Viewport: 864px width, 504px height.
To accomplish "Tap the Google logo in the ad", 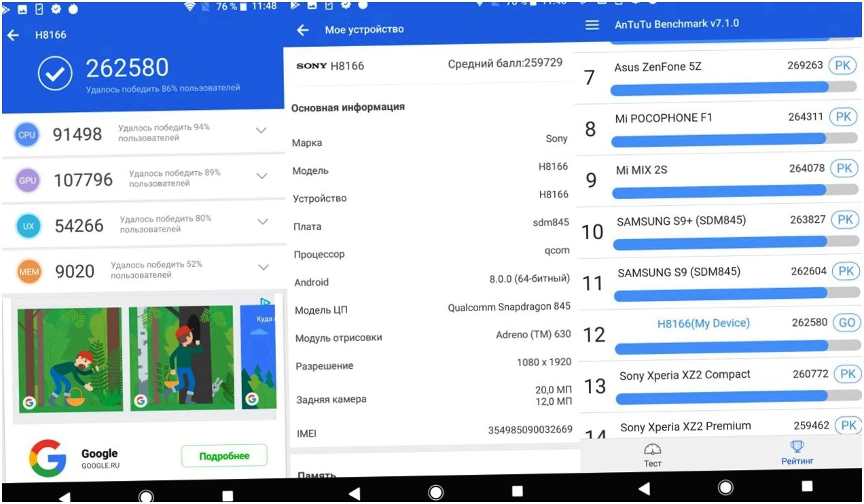I will point(48,458).
